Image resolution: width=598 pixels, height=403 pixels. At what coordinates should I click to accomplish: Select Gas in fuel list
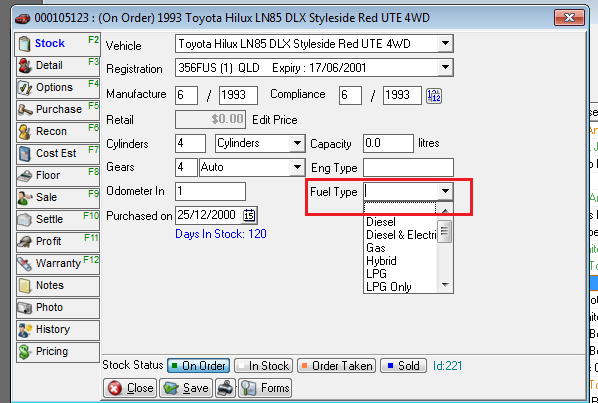pos(400,248)
